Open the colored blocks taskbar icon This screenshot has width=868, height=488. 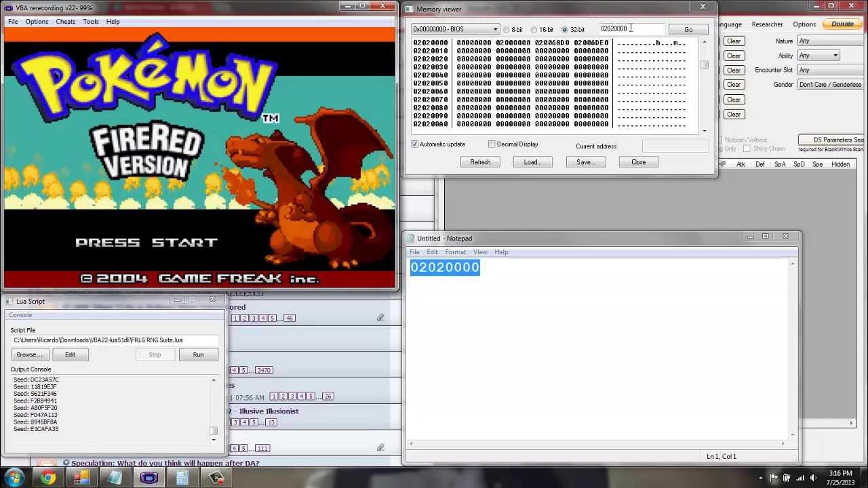pyautogui.click(x=81, y=477)
